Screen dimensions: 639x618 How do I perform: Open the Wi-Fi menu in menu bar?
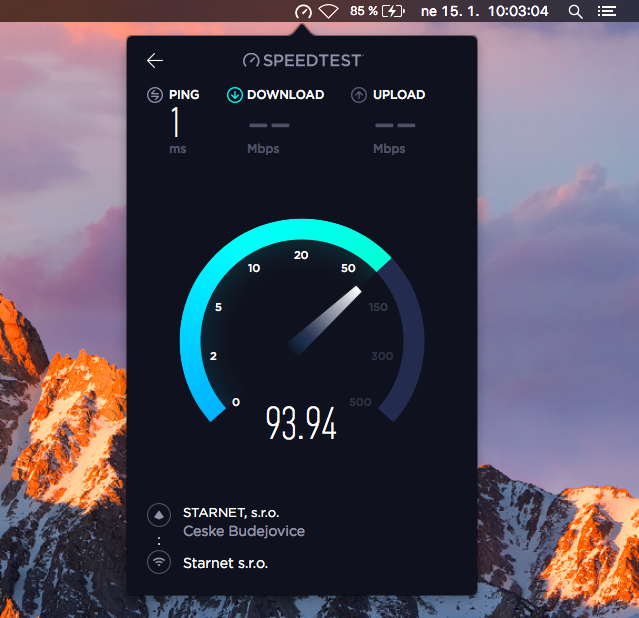coord(328,11)
